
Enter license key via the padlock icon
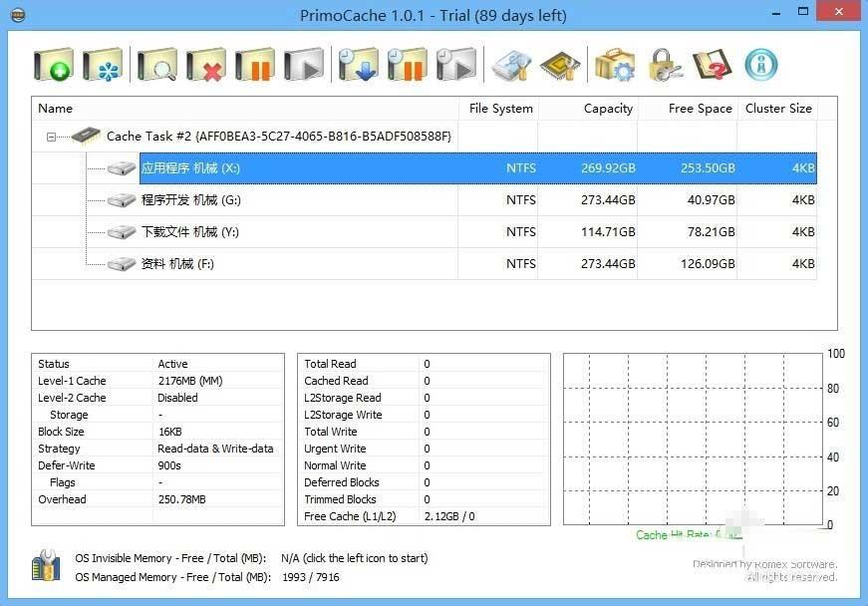tap(663, 63)
